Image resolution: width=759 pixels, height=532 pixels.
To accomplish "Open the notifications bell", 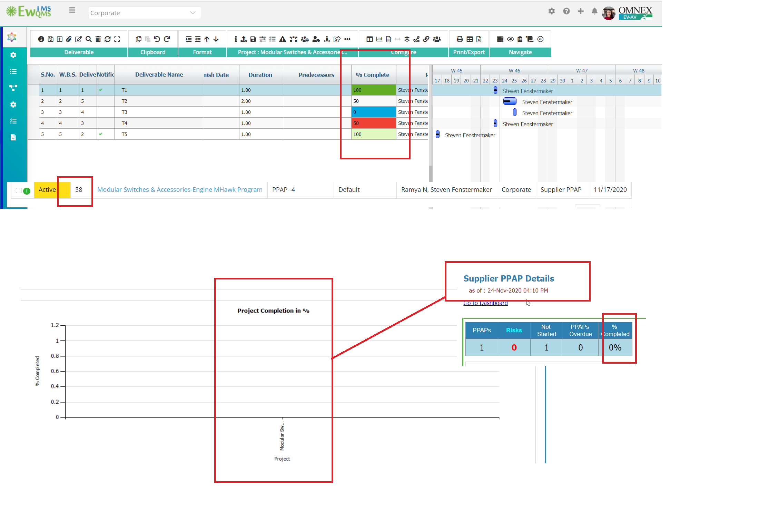I will [x=594, y=11].
